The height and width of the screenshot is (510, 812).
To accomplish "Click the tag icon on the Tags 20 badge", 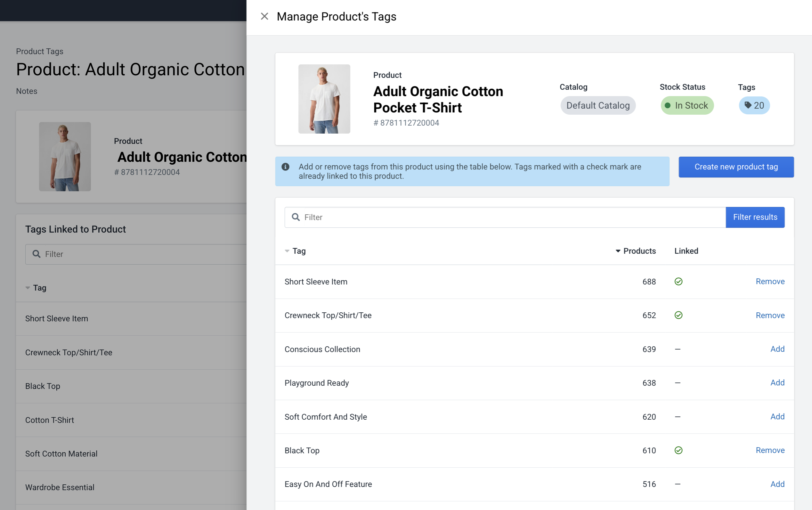I will tap(748, 105).
